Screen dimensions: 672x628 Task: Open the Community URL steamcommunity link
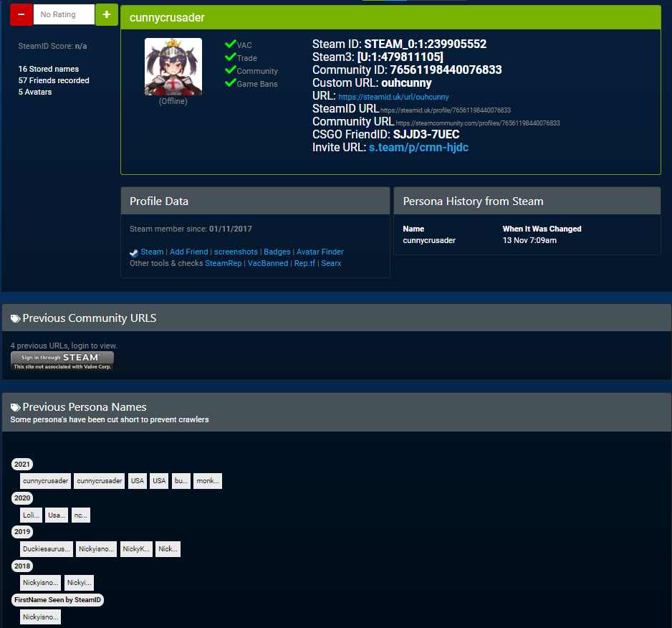point(477,123)
